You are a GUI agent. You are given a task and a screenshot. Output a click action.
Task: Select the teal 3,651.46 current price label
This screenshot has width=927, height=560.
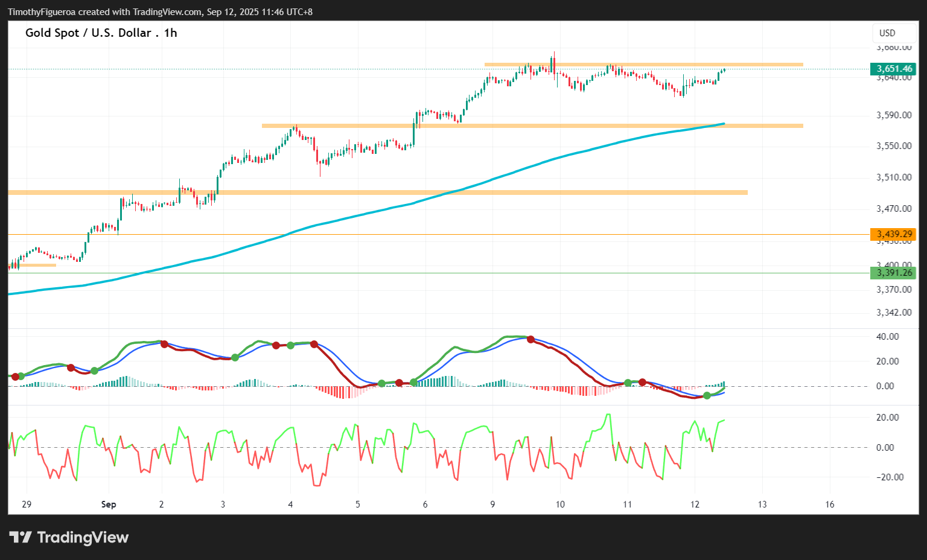coord(893,69)
